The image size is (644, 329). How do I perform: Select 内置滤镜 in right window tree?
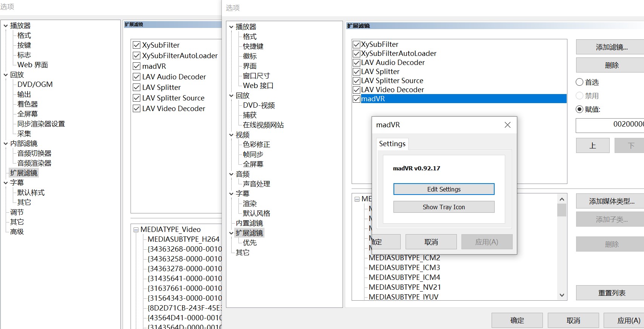(249, 223)
